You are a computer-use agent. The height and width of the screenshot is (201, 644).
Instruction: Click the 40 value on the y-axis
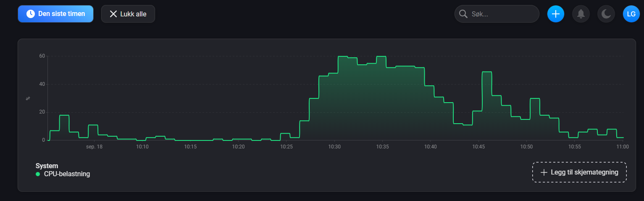point(42,84)
